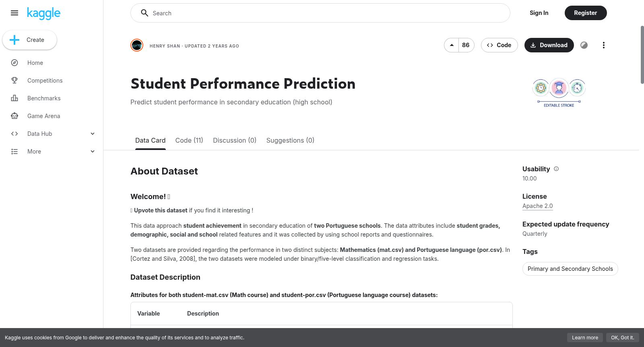The image size is (644, 347).
Task: Expand the Data Hub section
Action: tap(93, 134)
